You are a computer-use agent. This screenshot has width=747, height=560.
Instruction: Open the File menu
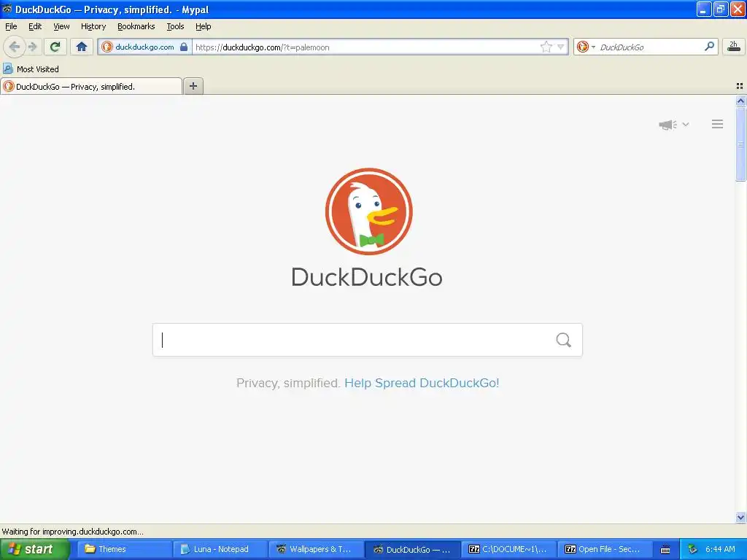(11, 26)
